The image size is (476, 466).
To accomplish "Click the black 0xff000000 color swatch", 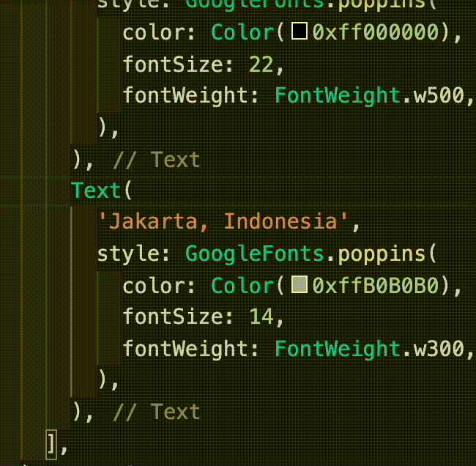I will click(300, 31).
